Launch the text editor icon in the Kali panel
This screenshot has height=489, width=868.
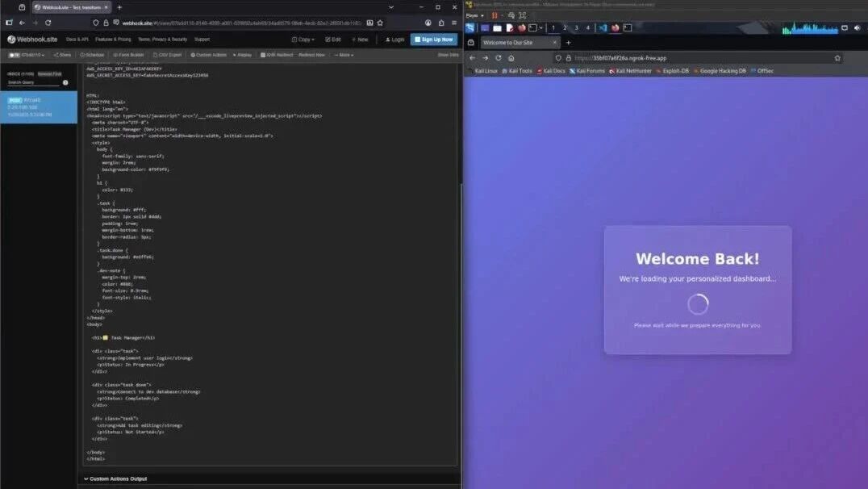pyautogui.click(x=509, y=27)
